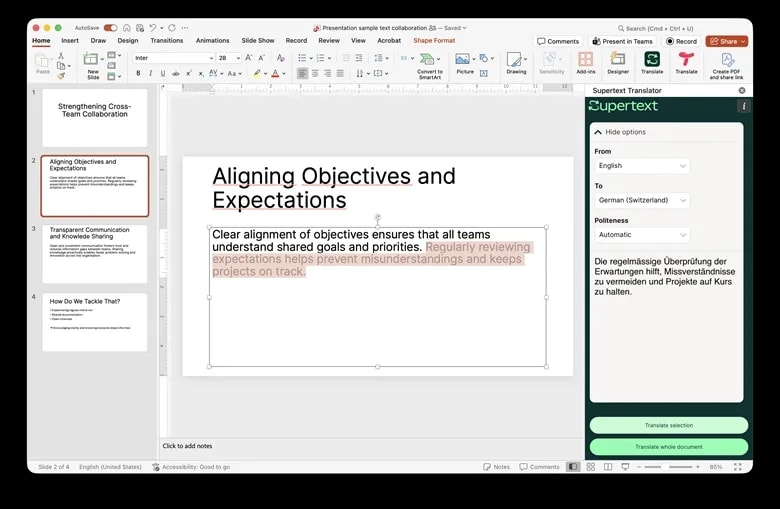Open the To language dropdown

[642, 200]
